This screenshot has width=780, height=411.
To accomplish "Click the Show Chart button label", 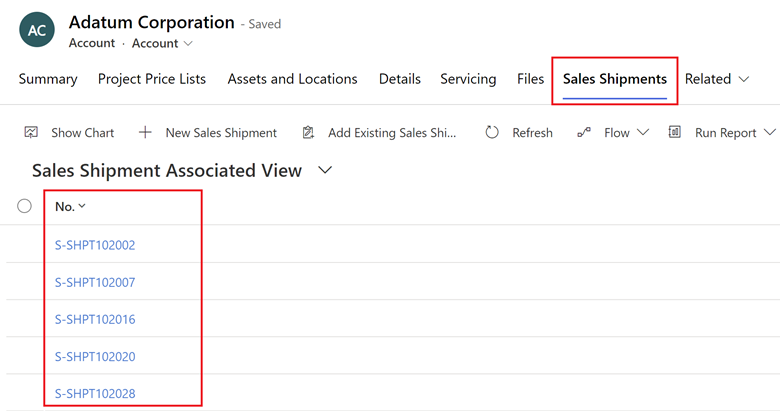I will tap(83, 133).
